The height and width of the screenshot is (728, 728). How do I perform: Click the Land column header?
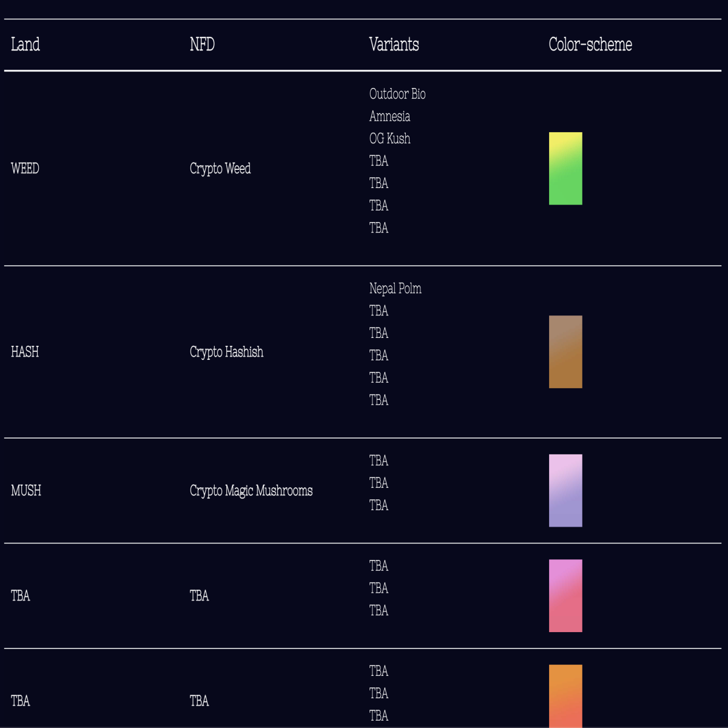[x=25, y=44]
